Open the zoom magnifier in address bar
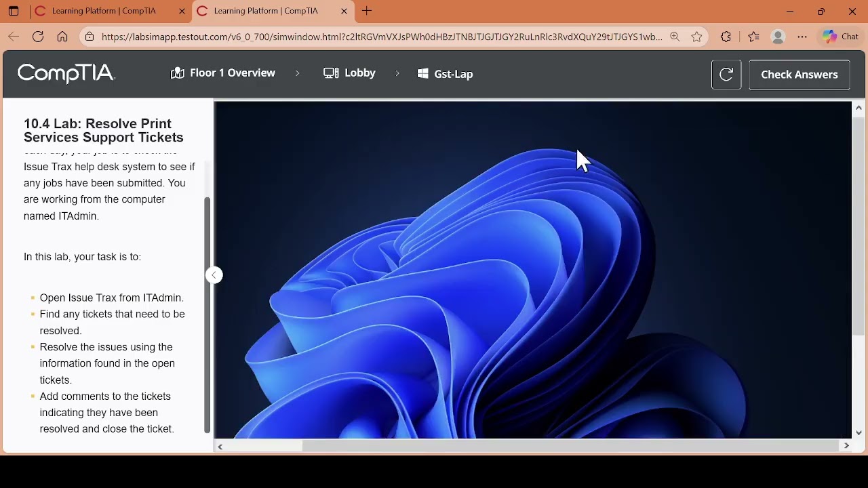Image resolution: width=868 pixels, height=488 pixels. 675,37
